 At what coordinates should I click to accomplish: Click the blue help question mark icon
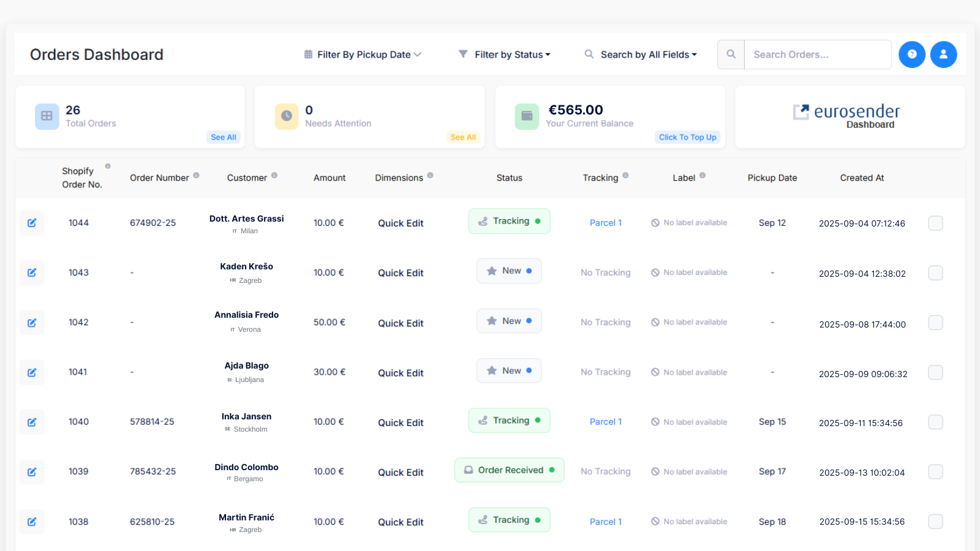(x=911, y=54)
